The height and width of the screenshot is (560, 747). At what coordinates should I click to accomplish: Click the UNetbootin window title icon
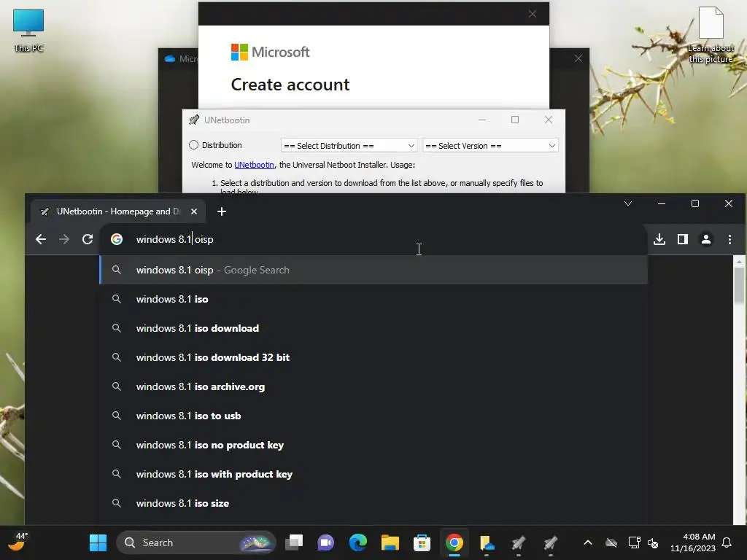[194, 120]
